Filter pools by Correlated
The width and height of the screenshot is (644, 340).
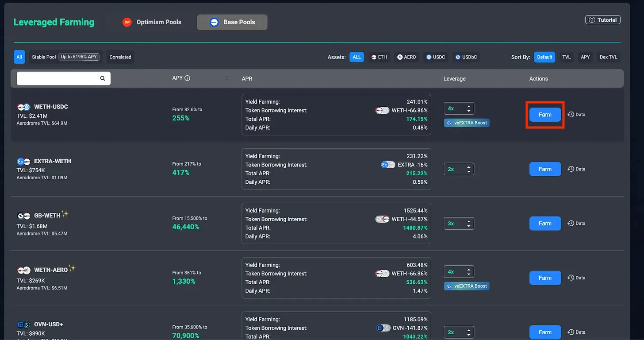tap(120, 57)
